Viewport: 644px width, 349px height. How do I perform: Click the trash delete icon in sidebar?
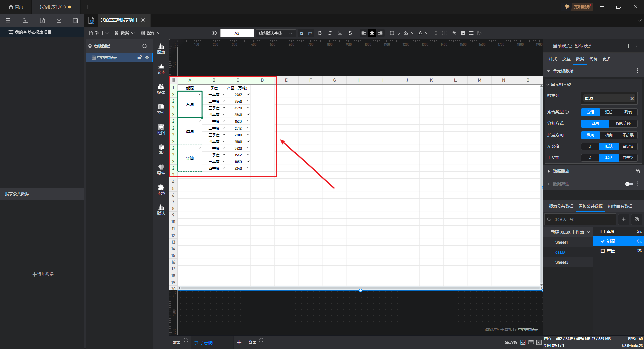coord(75,20)
